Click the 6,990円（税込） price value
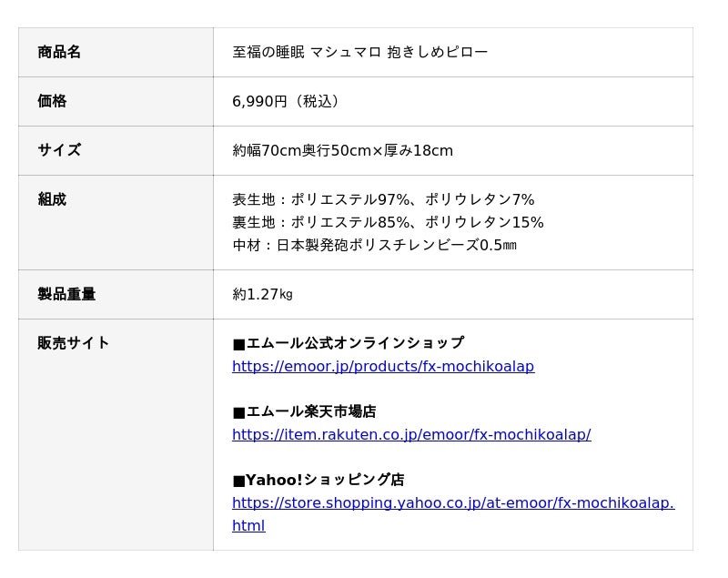728x578 pixels. pos(288,101)
